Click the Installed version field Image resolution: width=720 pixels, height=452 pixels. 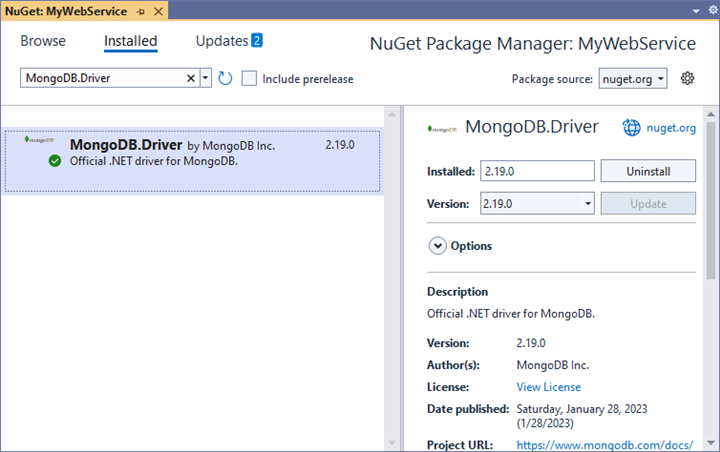tap(537, 171)
